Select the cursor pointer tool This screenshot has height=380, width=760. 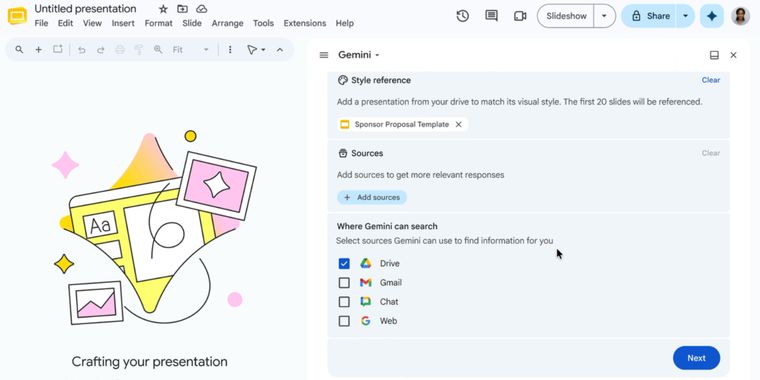252,49
